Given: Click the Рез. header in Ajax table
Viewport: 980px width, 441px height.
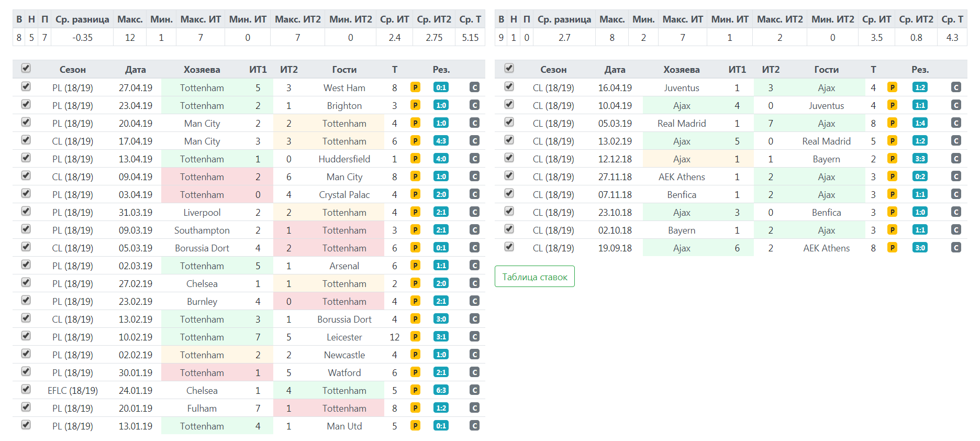Looking at the screenshot, I should pos(920,70).
